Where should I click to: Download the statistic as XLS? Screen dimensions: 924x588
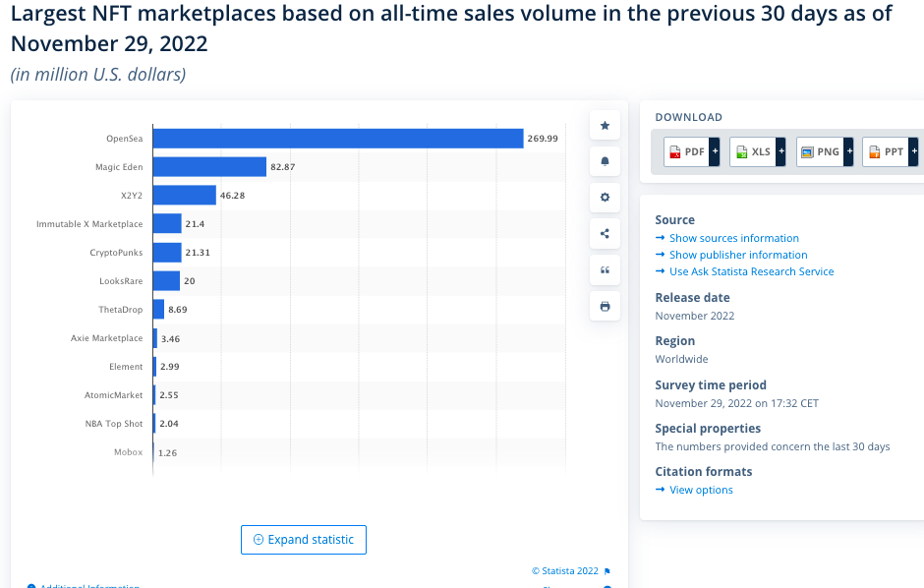point(753,152)
